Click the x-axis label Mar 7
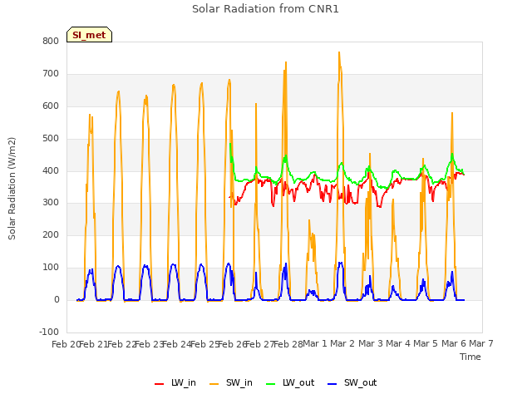 tap(481, 343)
